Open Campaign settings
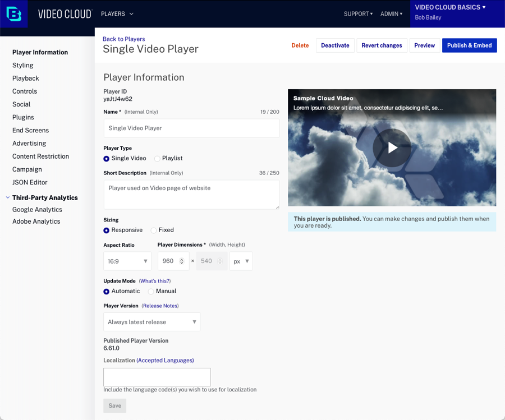 click(27, 169)
